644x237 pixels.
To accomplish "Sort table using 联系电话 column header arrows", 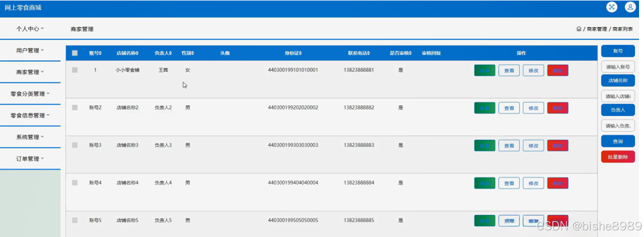I will click(369, 53).
